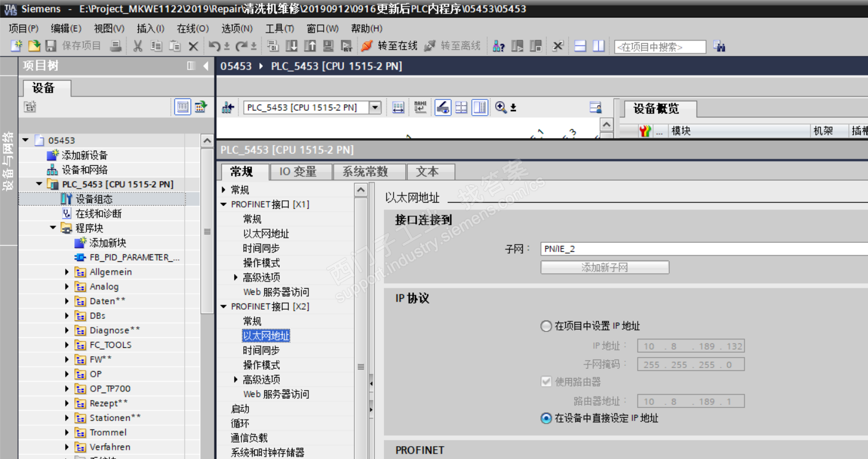
Task: Click the stop CPU icon
Action: click(x=536, y=46)
